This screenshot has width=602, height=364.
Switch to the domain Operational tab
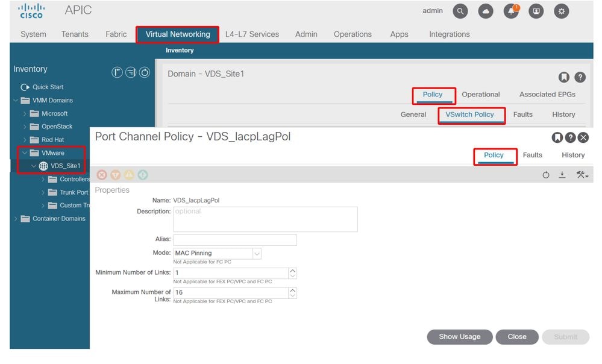[x=481, y=95]
